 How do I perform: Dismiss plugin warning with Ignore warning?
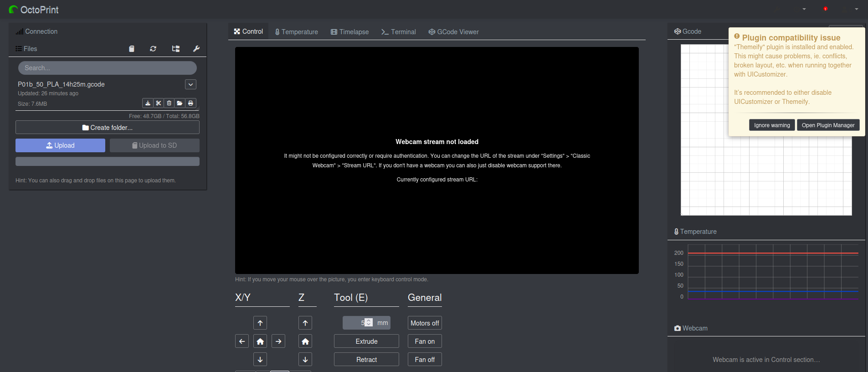tap(772, 125)
